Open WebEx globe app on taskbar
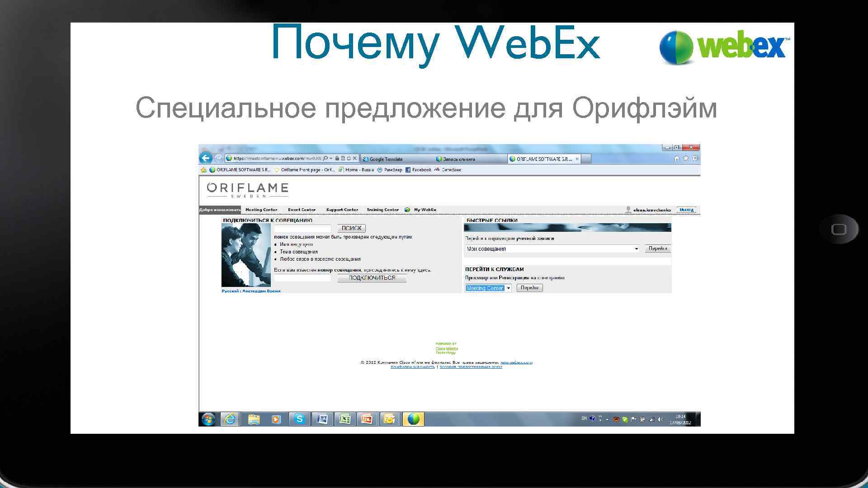Image resolution: width=868 pixels, height=488 pixels. [x=413, y=419]
